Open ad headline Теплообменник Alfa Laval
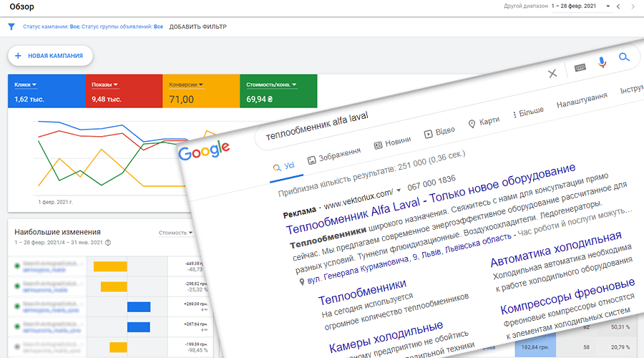 [x=431, y=198]
